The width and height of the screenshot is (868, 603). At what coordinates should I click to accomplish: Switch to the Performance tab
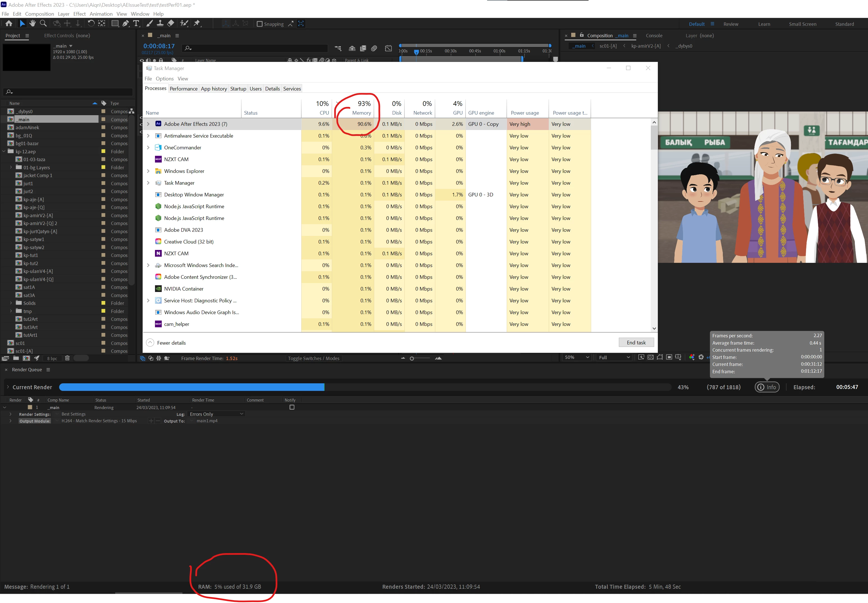click(183, 89)
